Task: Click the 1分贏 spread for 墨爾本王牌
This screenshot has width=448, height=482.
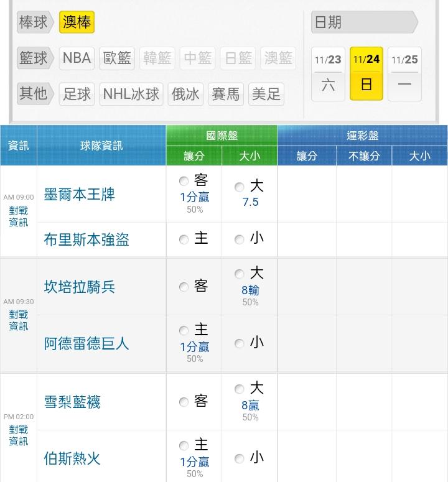Action: 195,197
